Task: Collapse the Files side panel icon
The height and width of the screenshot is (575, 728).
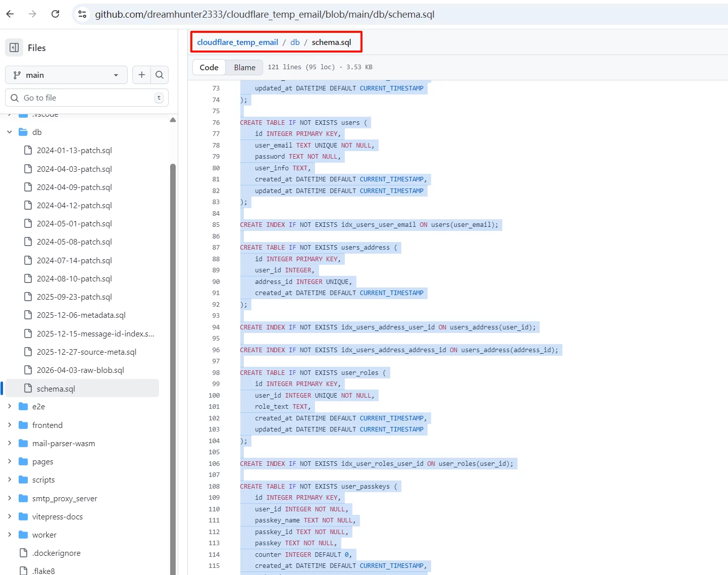Action: pyautogui.click(x=14, y=47)
